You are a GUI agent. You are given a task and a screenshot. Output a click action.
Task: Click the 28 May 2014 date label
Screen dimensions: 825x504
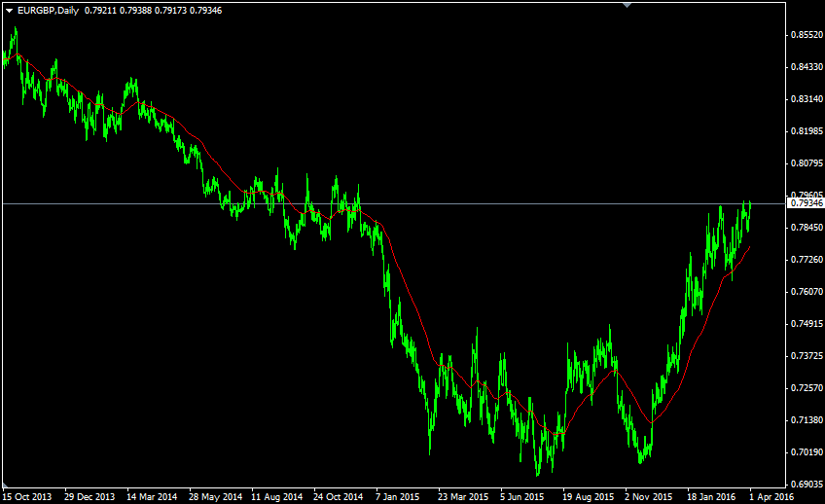coord(215,496)
